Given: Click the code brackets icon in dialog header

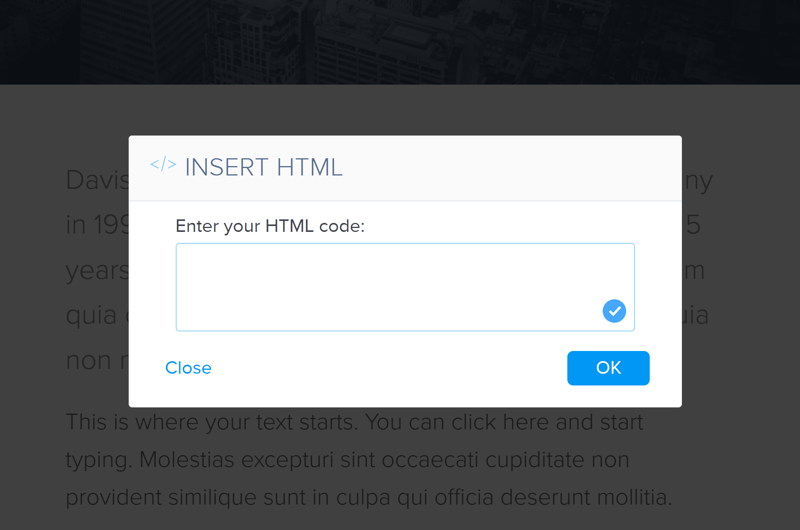Looking at the screenshot, I should coord(163,164).
